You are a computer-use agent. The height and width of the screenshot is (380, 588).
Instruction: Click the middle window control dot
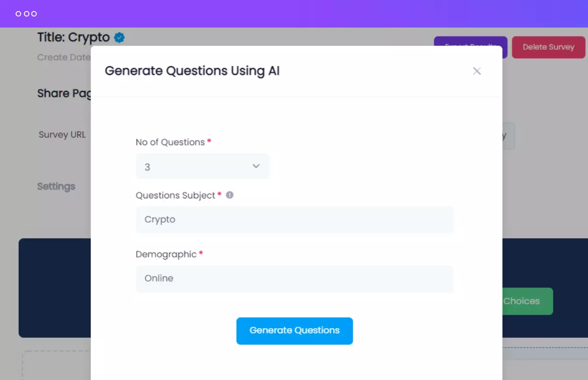point(26,14)
